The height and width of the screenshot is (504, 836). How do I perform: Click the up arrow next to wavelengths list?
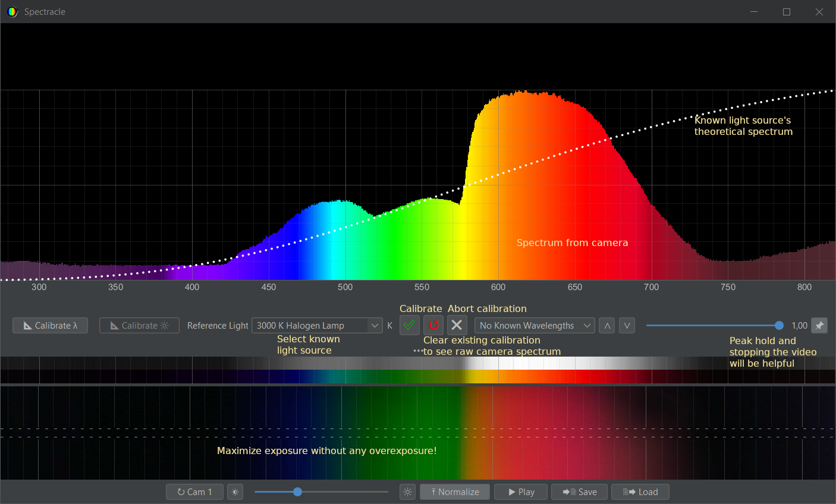pyautogui.click(x=606, y=326)
